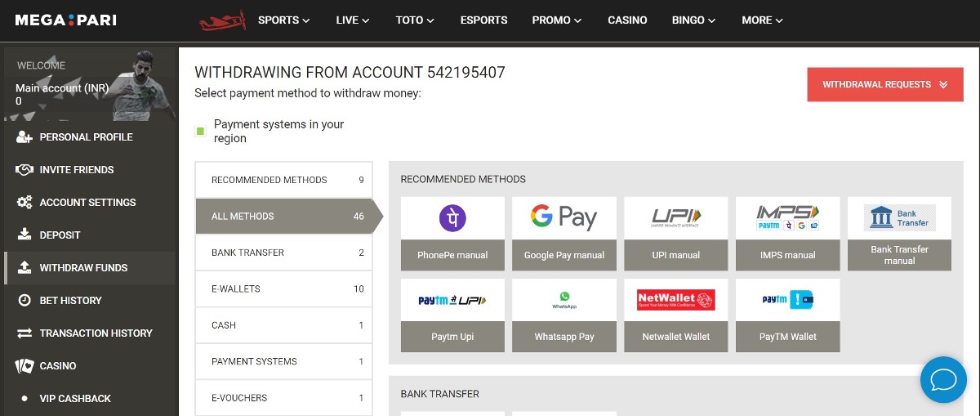Viewport: 980px width, 416px height.
Task: Click the PayTM Wallet label
Action: 787,337
